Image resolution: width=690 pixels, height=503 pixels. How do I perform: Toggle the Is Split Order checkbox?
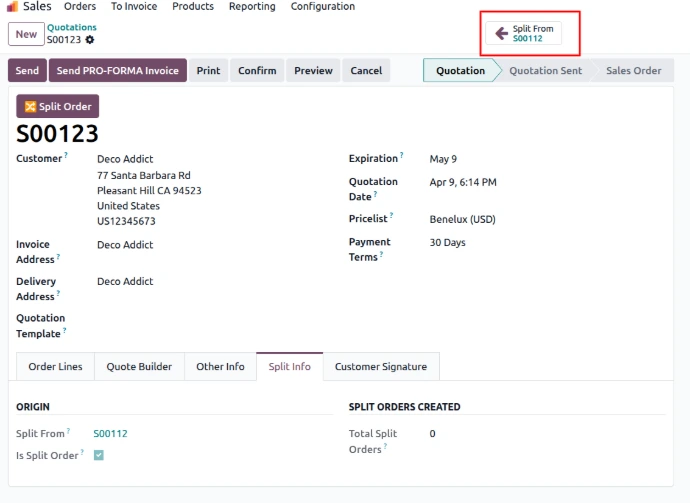point(99,455)
